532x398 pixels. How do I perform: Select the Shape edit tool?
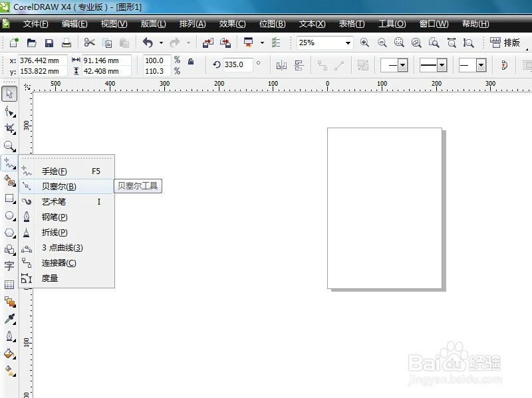(x=9, y=111)
